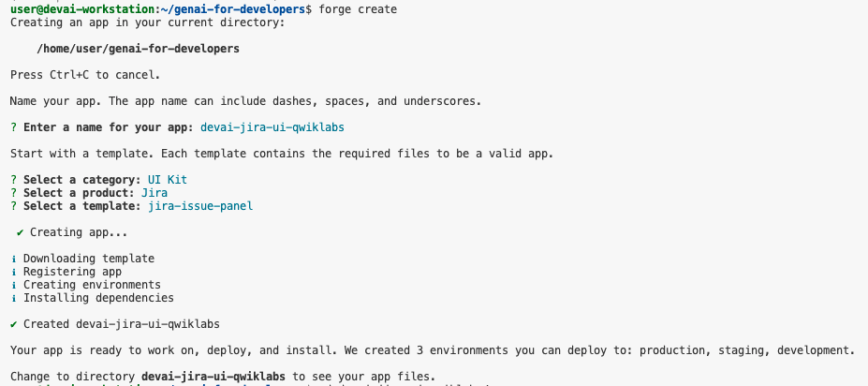The height and width of the screenshot is (386, 868).
Task: Select the Jira product answer
Action: pos(154,192)
